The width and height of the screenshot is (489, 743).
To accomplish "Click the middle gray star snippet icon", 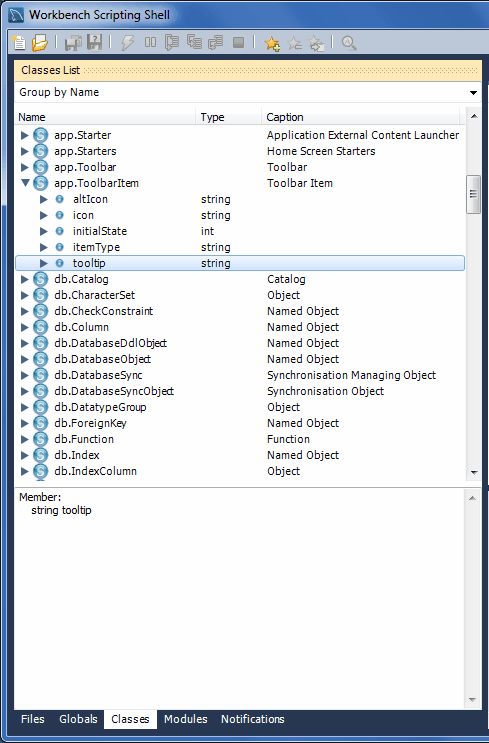I will pos(294,43).
